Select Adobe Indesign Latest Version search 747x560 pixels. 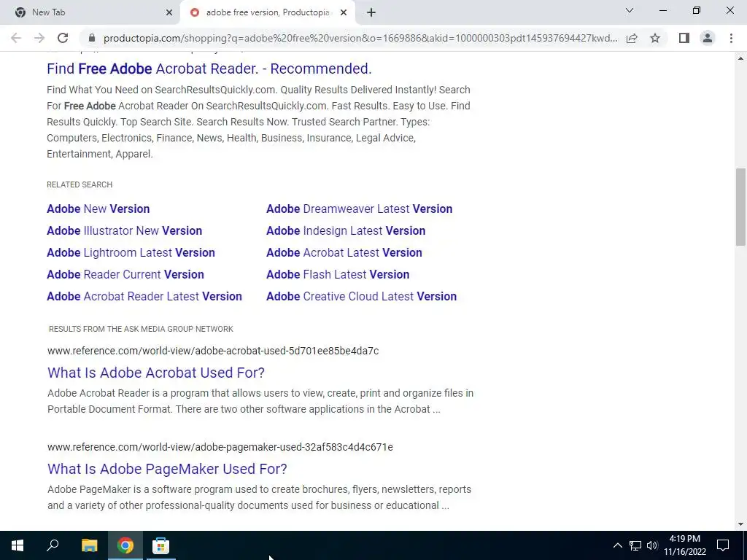coord(346,230)
